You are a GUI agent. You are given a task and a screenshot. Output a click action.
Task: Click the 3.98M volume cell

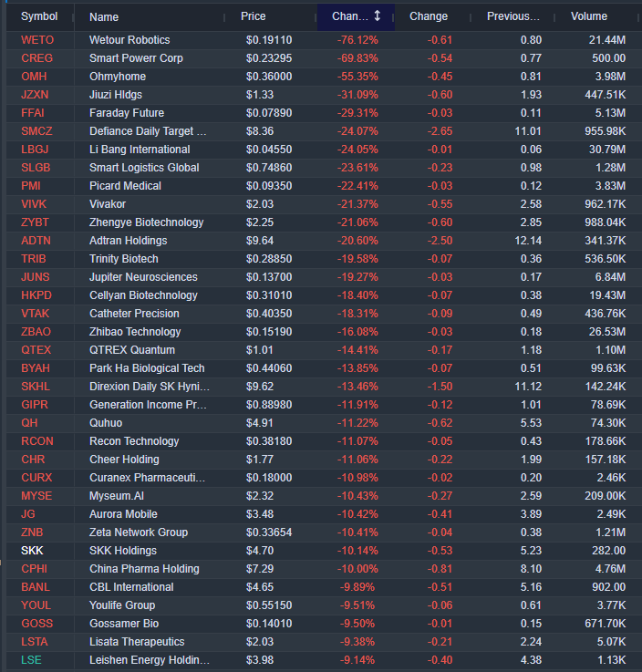pyautogui.click(x=610, y=77)
